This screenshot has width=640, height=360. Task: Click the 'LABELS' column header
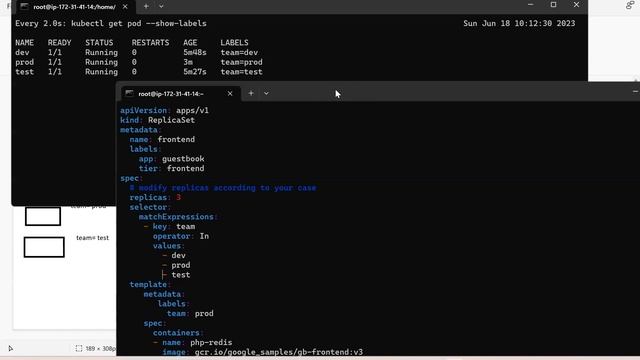tap(234, 43)
